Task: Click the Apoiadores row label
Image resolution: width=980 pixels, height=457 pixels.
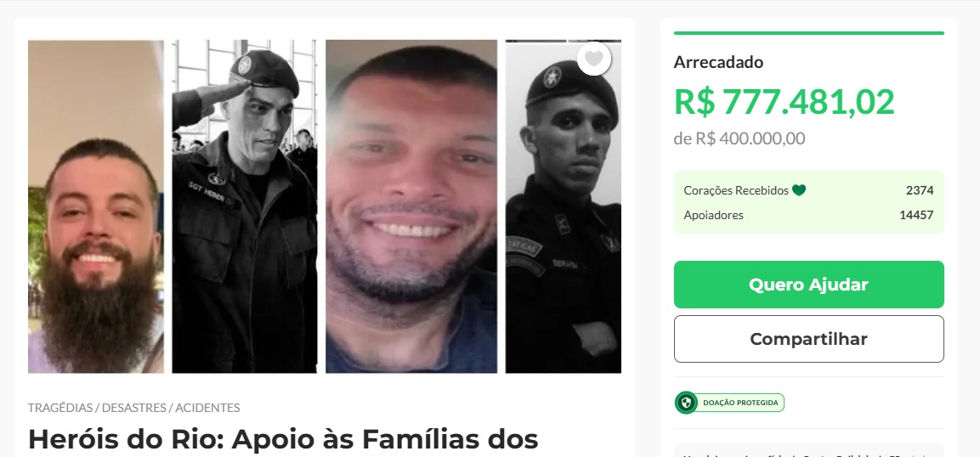Action: pos(713,216)
